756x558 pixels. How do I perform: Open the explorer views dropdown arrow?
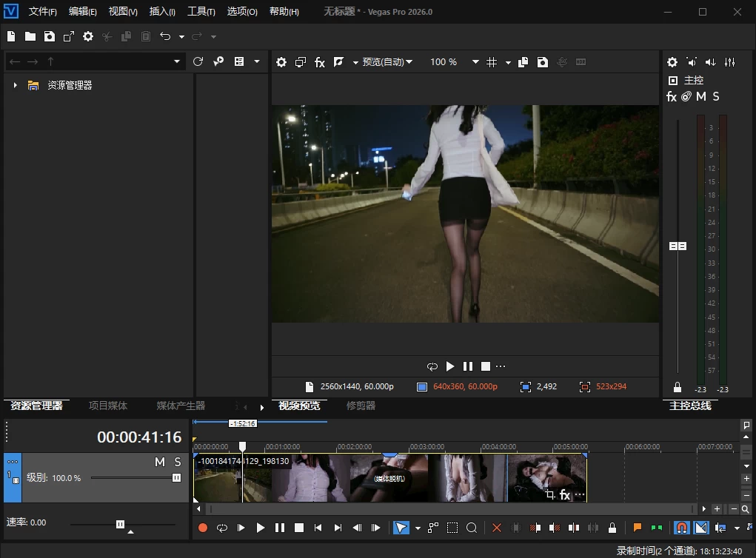click(x=257, y=61)
